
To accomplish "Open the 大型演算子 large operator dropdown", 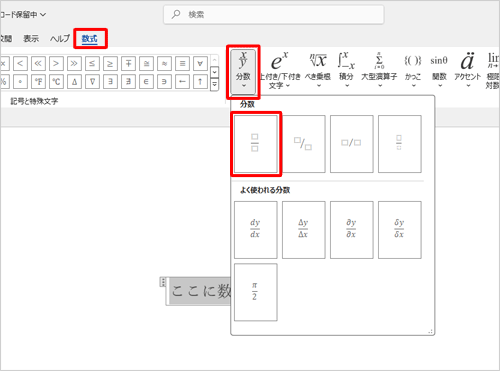I will 379,70.
